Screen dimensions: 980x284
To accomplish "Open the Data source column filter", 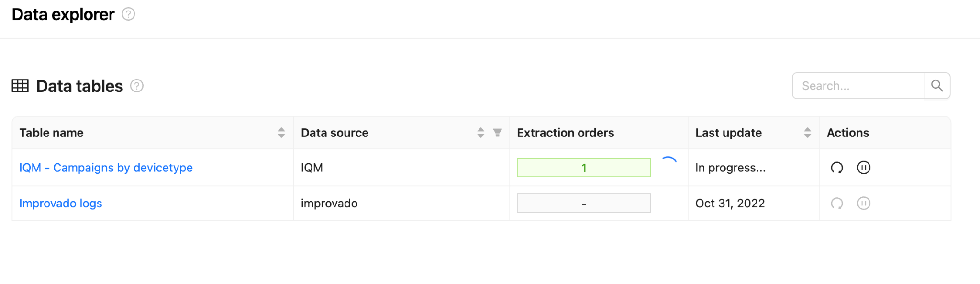I will pos(498,133).
